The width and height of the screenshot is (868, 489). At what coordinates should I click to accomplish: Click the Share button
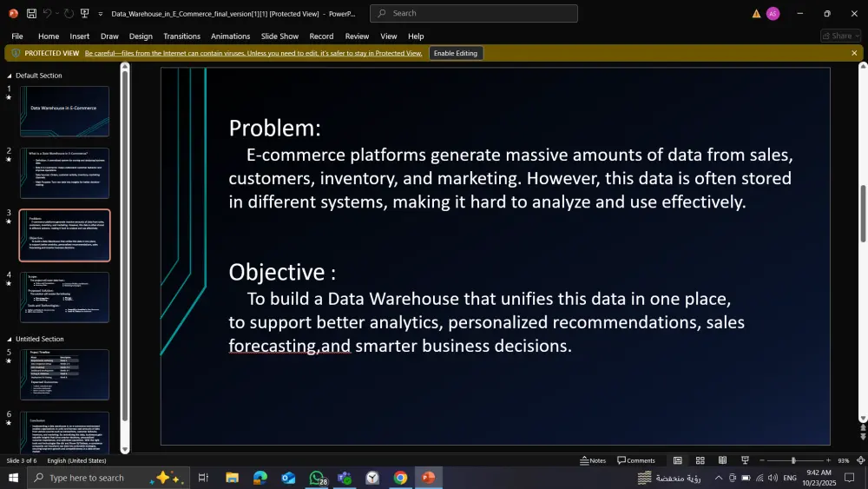pos(840,36)
